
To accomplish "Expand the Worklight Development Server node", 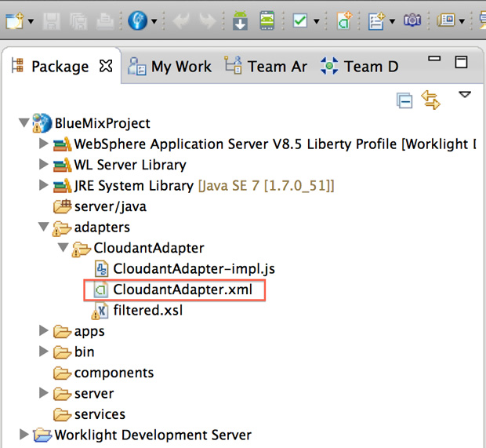I will click(x=24, y=435).
